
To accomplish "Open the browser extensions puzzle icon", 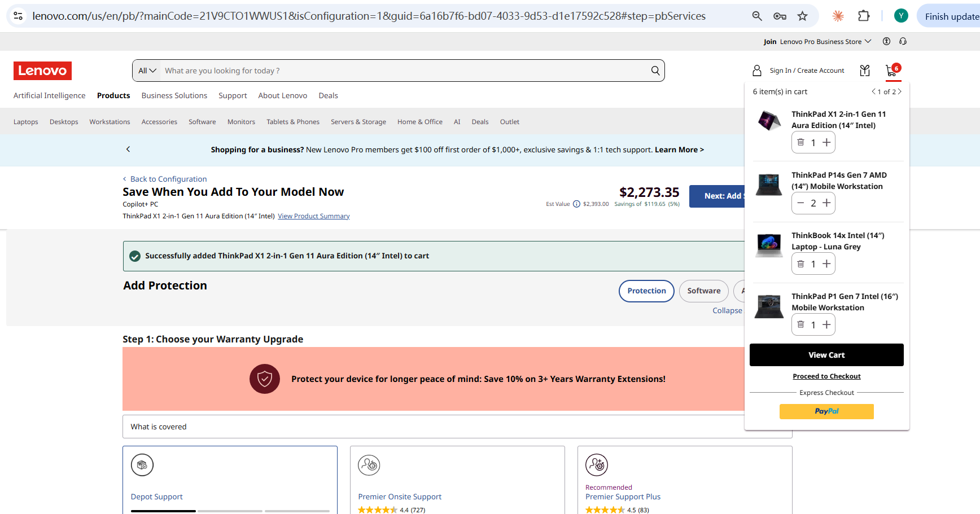I will tap(864, 16).
